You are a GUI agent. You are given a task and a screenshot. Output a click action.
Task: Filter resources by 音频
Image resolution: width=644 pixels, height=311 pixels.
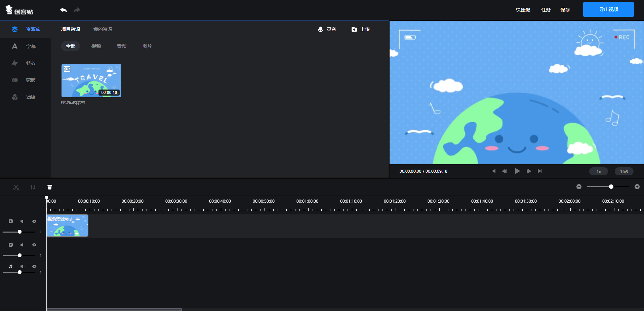[122, 46]
